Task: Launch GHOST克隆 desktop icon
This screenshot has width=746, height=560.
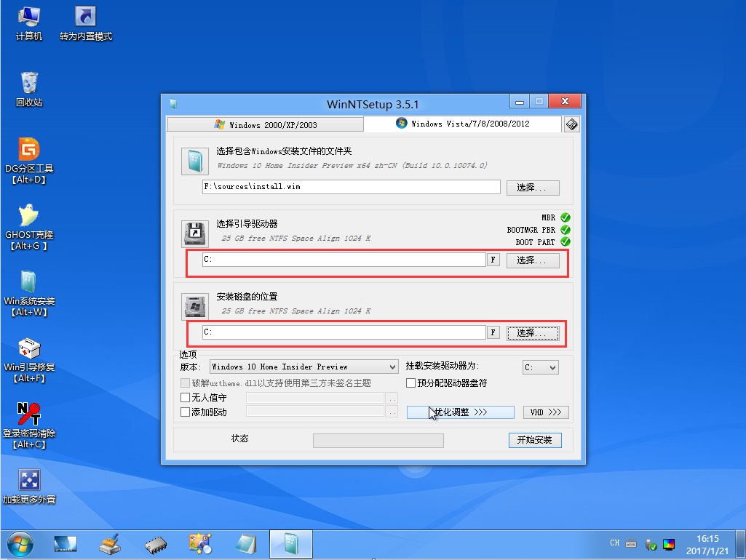Action: pos(29,227)
